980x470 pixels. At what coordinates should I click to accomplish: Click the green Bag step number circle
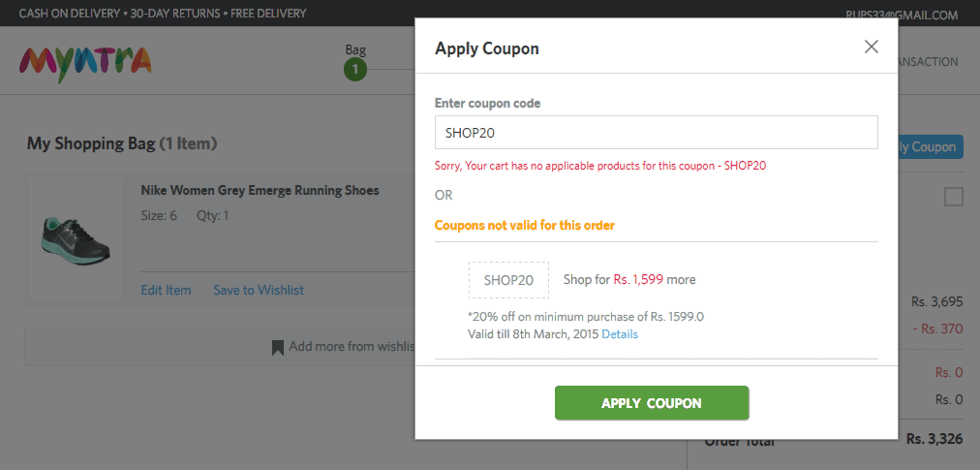point(355,70)
